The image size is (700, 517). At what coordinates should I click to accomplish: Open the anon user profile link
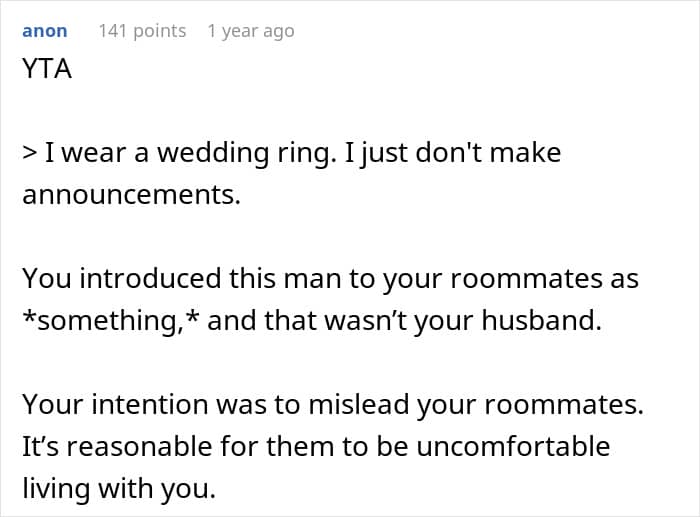45,31
